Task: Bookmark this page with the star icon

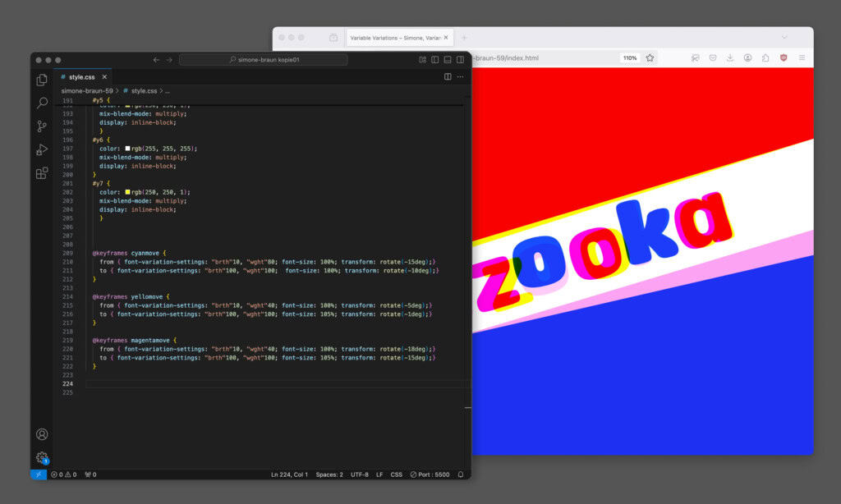Action: (x=650, y=58)
